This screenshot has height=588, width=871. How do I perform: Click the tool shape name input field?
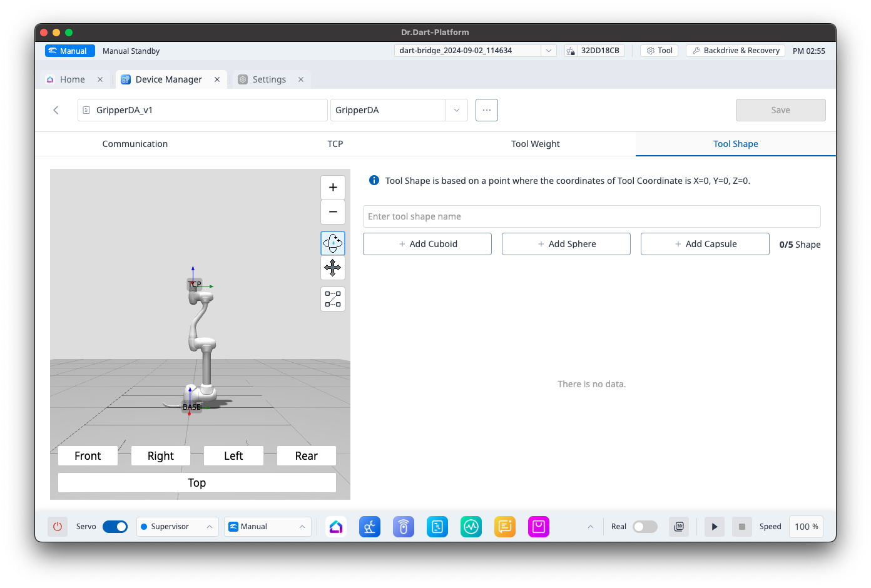pyautogui.click(x=591, y=216)
